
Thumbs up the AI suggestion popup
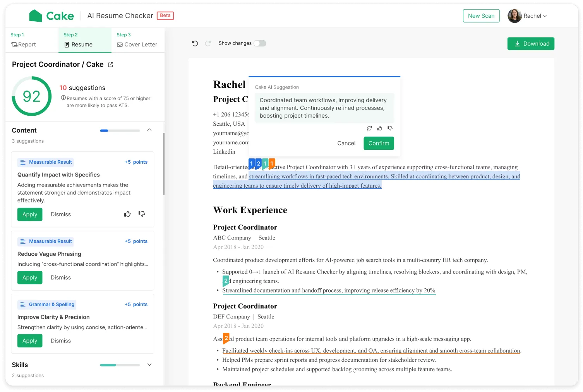tap(380, 128)
